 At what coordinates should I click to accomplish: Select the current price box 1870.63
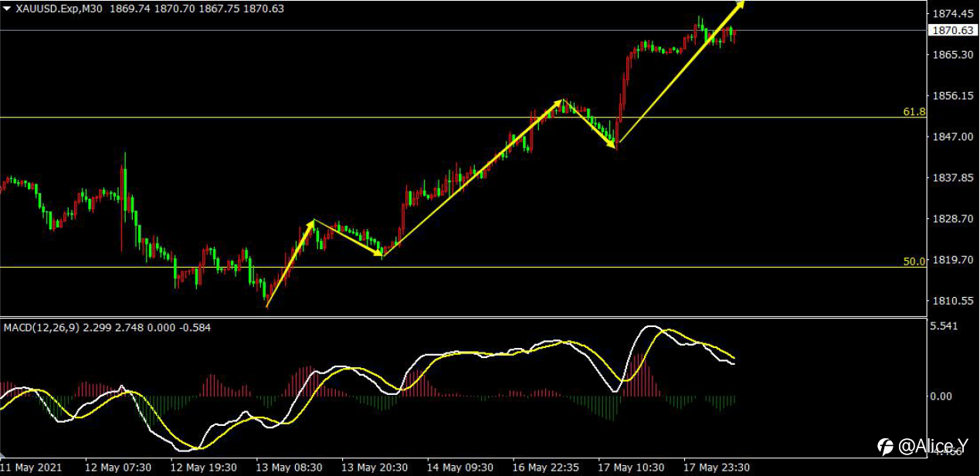click(x=952, y=30)
